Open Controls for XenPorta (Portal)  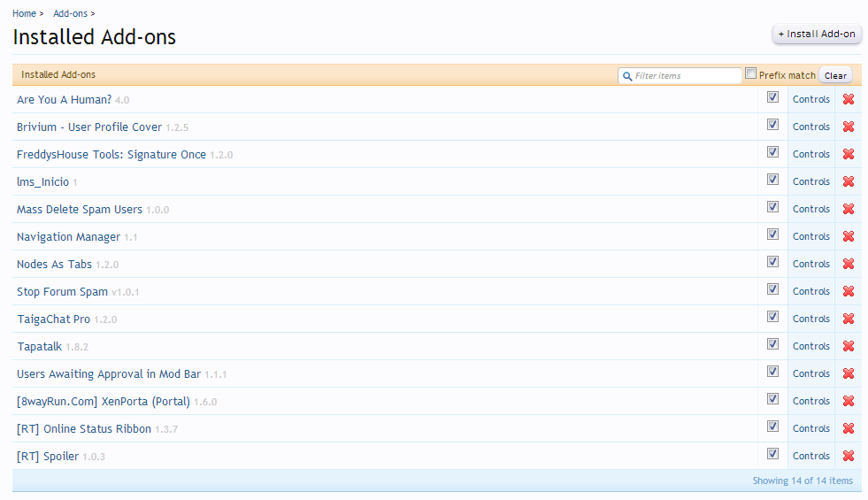(811, 401)
